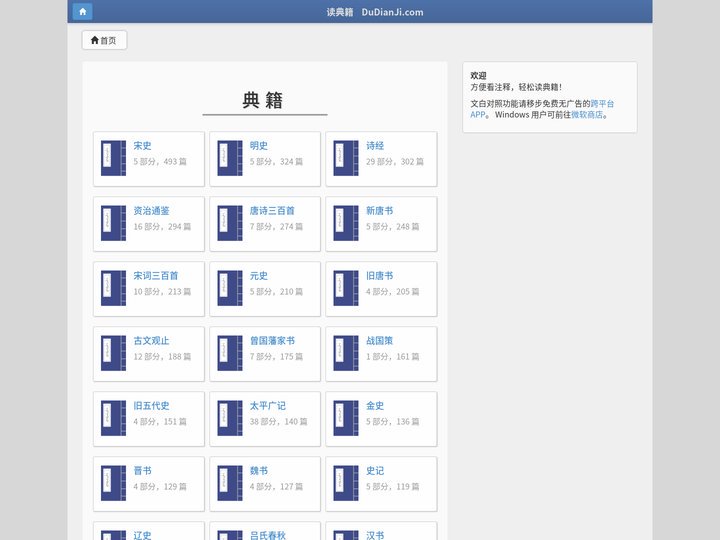Open the 魏书 title link
The height and width of the screenshot is (540, 720).
point(259,471)
